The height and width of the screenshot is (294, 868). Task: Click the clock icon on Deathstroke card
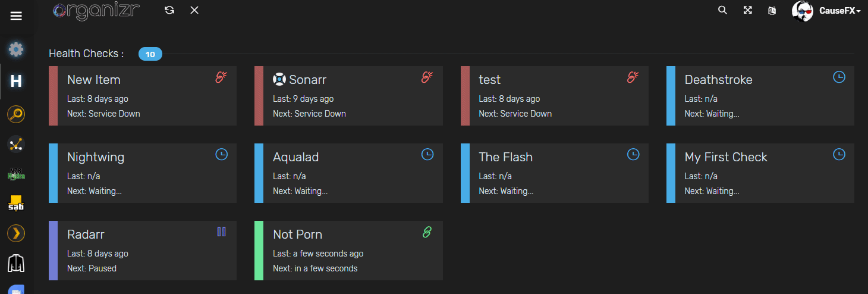pos(839,77)
